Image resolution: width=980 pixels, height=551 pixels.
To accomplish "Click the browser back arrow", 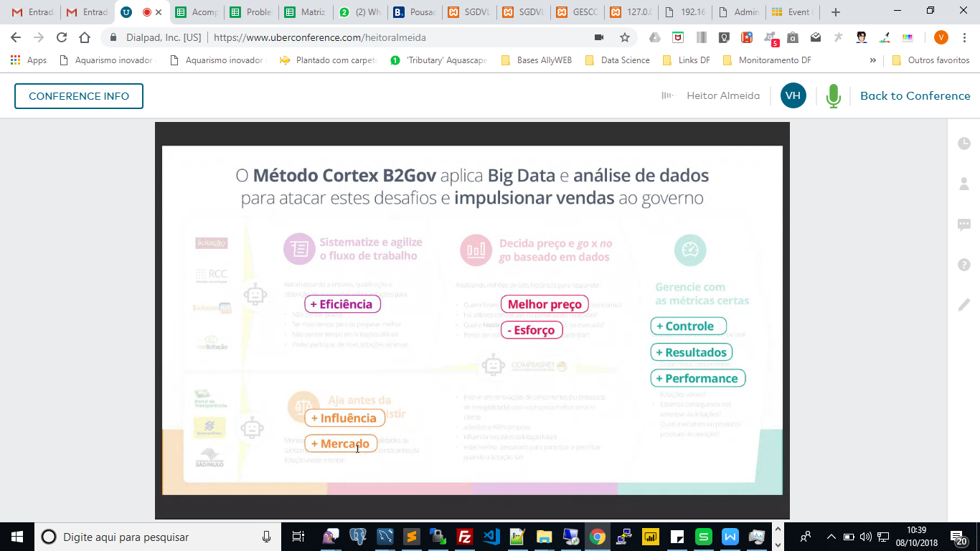I will click(x=16, y=37).
